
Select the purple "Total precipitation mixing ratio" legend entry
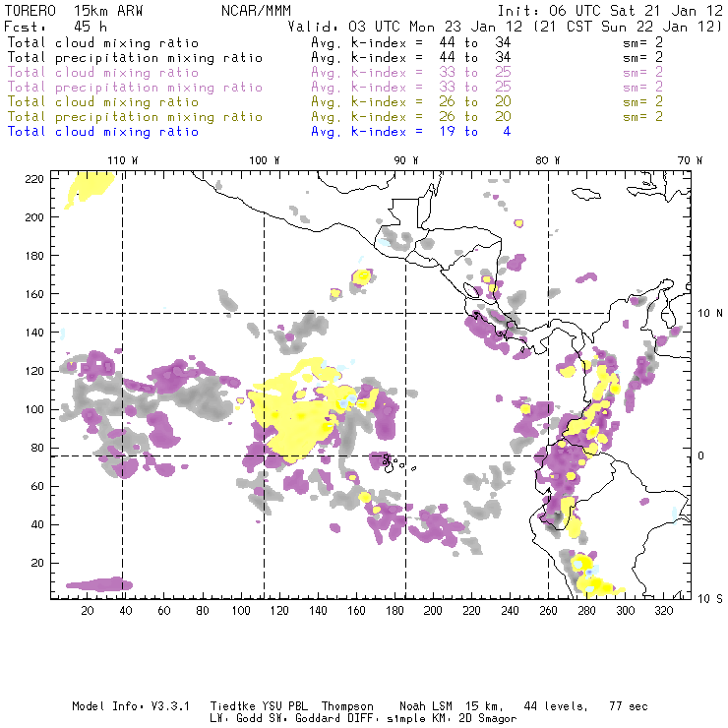point(135,88)
